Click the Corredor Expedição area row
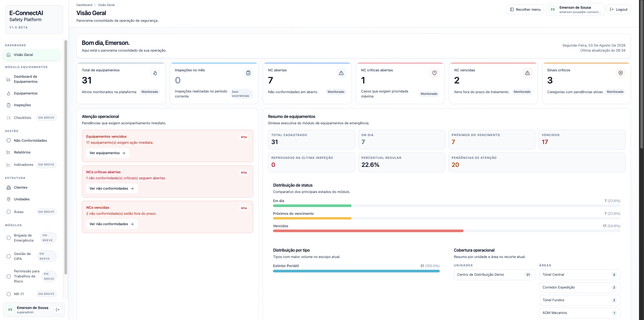This screenshot has height=320, width=644. (x=580, y=287)
